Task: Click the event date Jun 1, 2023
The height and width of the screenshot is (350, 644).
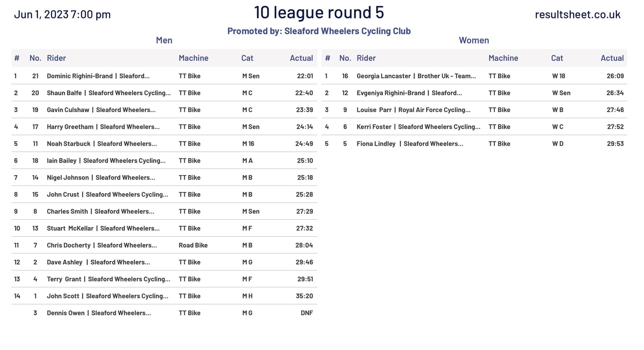Action: (62, 14)
